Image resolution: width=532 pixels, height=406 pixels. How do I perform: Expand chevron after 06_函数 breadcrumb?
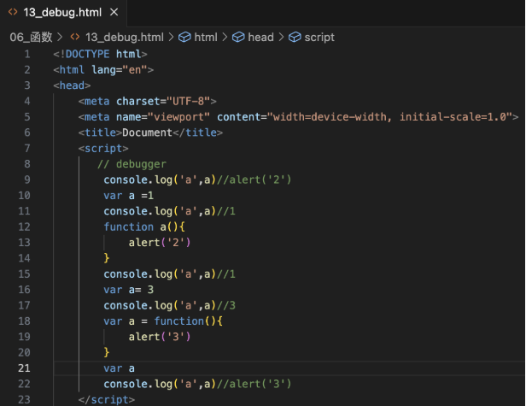tap(60, 37)
